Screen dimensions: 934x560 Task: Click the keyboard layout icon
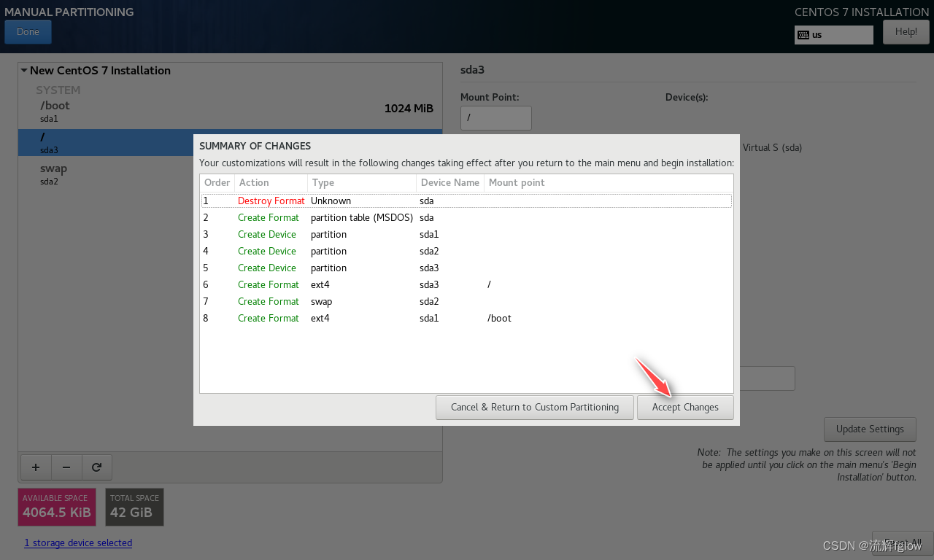pyautogui.click(x=803, y=35)
